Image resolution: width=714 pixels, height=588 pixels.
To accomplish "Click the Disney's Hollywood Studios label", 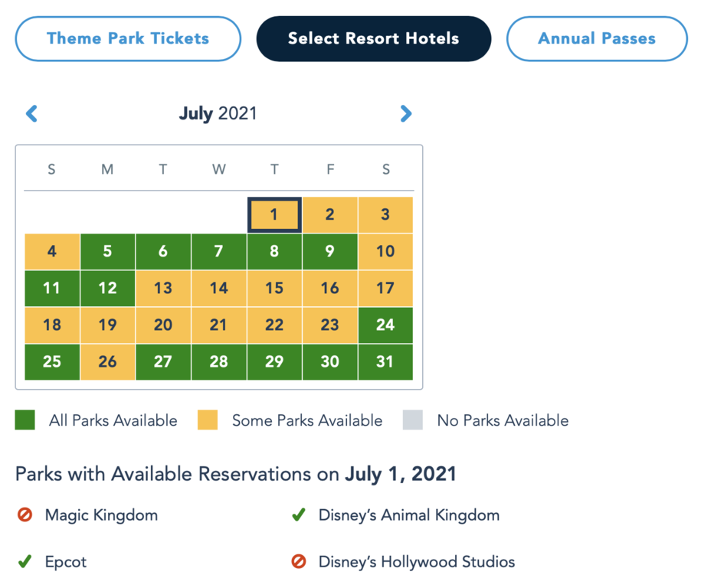I will tap(417, 562).
